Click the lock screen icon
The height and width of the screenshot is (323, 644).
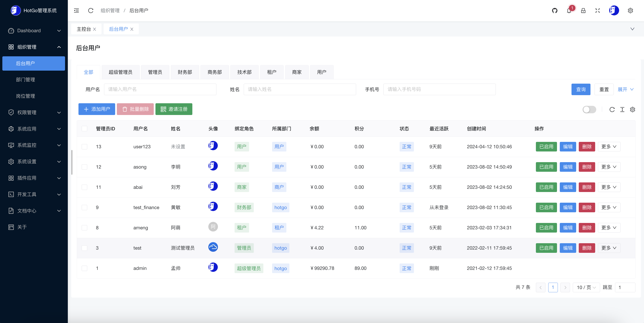pos(583,10)
